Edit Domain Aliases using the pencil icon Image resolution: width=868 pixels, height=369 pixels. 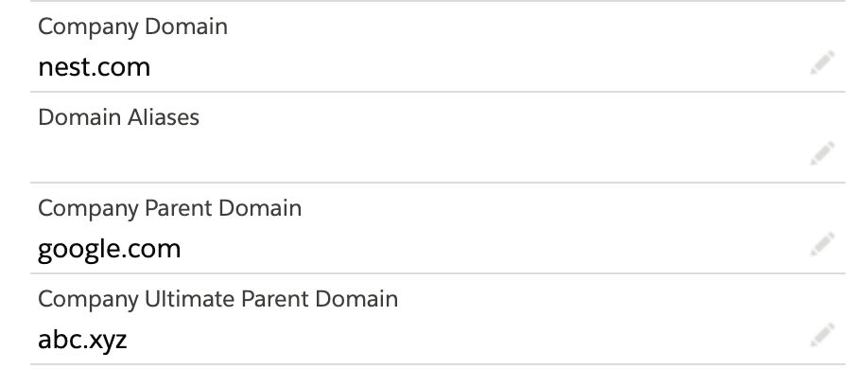pos(823,153)
